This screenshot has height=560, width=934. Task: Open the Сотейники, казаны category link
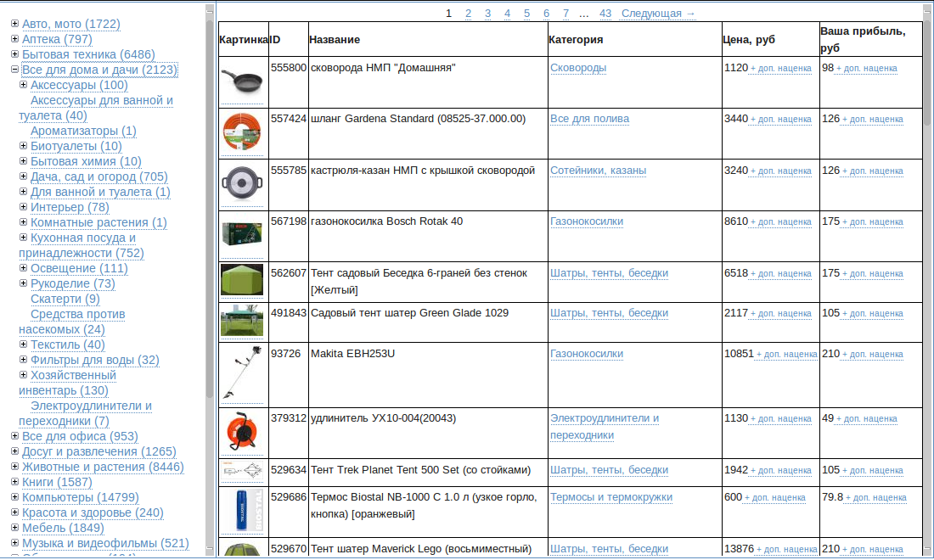[x=598, y=171]
